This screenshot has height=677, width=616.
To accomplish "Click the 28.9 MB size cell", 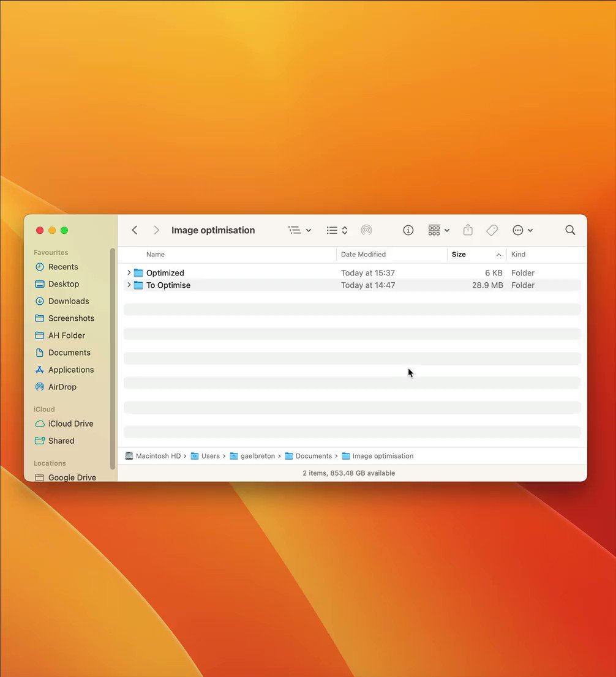I will [487, 285].
